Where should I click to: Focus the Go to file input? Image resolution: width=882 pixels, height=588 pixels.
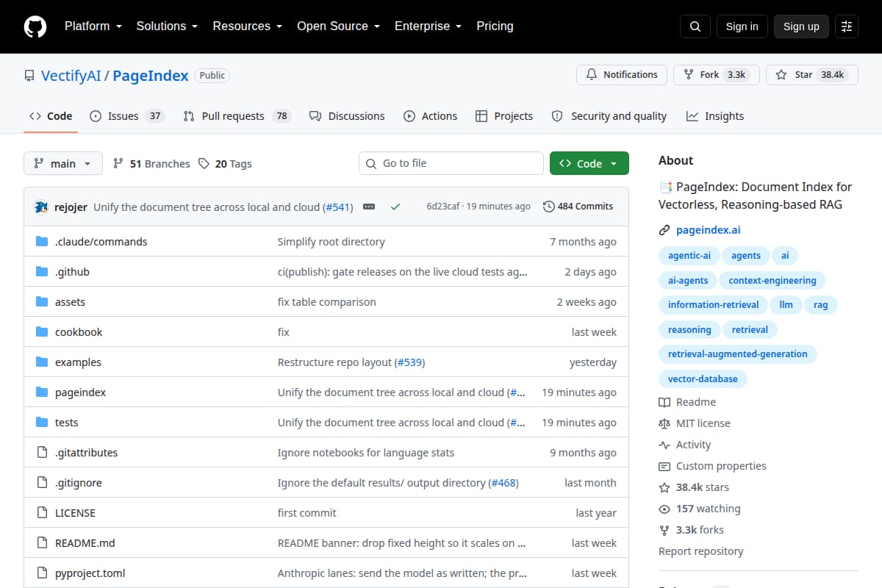tap(451, 163)
